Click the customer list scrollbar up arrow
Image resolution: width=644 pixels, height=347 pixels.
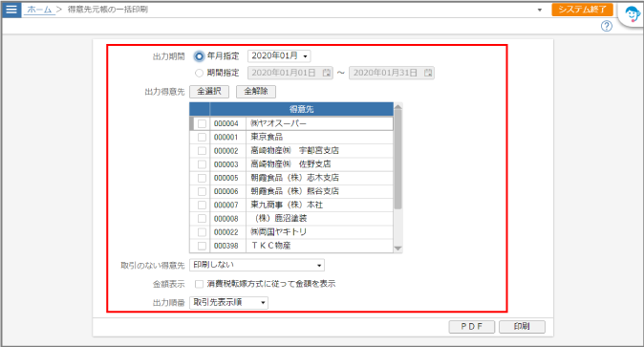coord(397,107)
